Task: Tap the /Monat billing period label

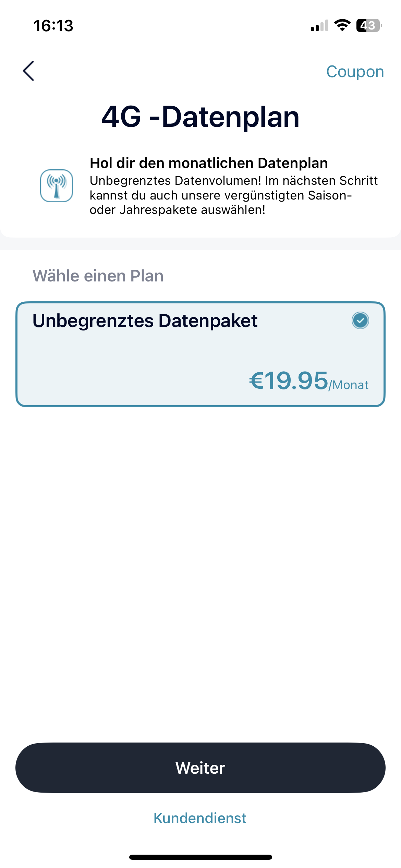Action: (349, 385)
